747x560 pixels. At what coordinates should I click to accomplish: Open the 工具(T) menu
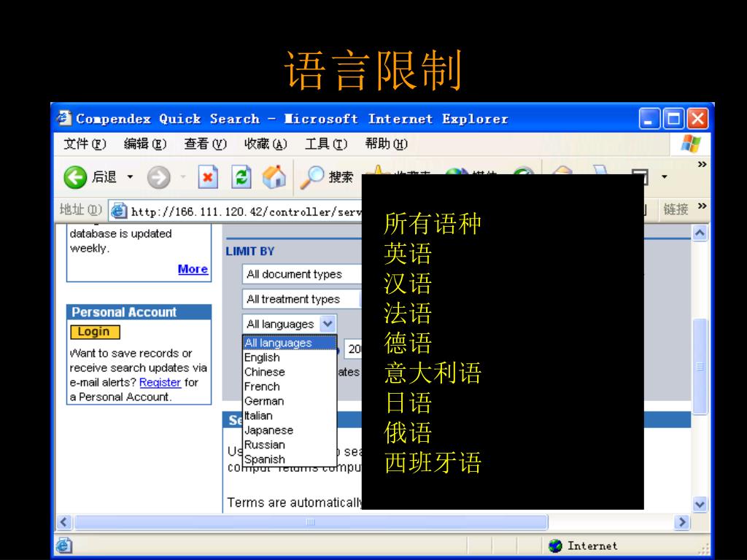(326, 144)
